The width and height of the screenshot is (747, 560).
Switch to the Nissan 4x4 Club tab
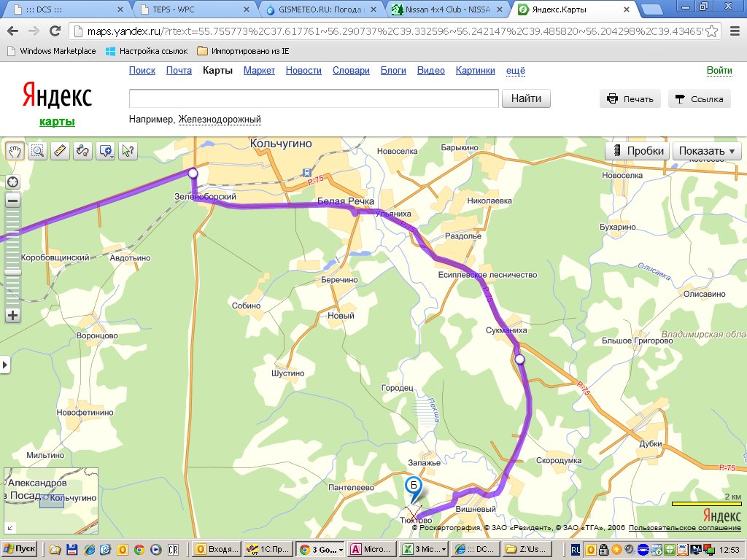point(446,9)
